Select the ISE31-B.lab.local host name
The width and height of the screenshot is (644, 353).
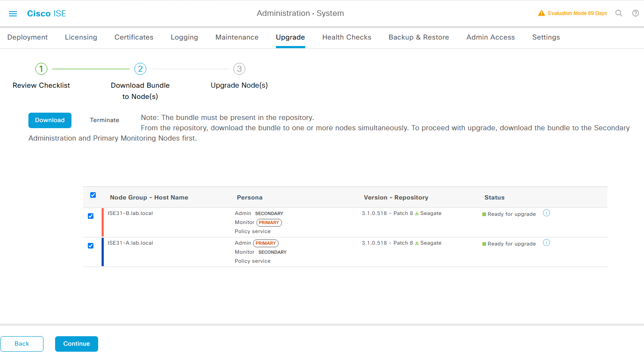click(x=130, y=213)
